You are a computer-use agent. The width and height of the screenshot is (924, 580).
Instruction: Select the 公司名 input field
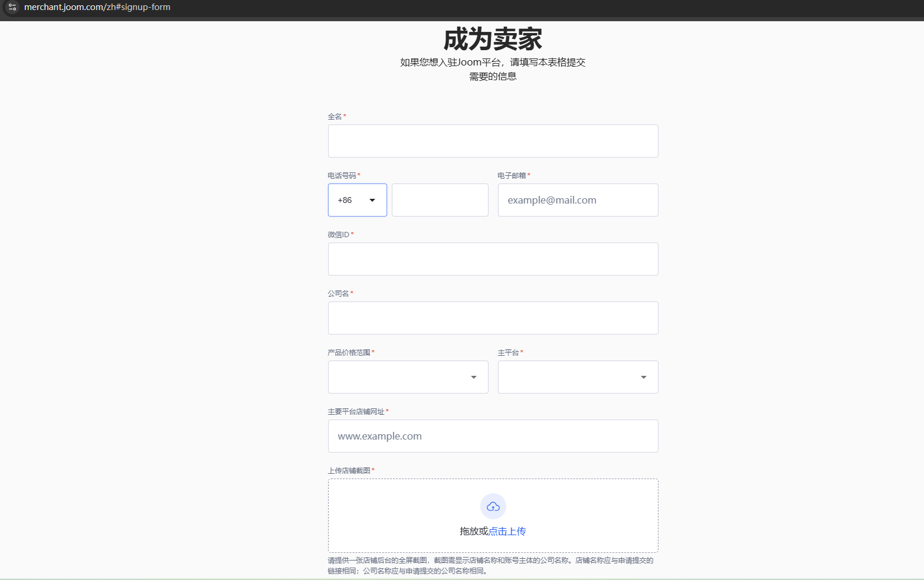(493, 318)
